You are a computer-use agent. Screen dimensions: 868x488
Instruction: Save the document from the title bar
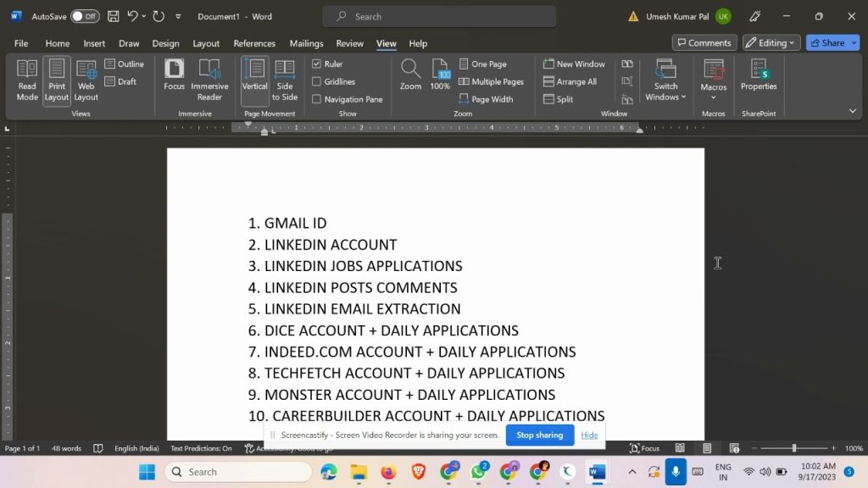coord(113,16)
